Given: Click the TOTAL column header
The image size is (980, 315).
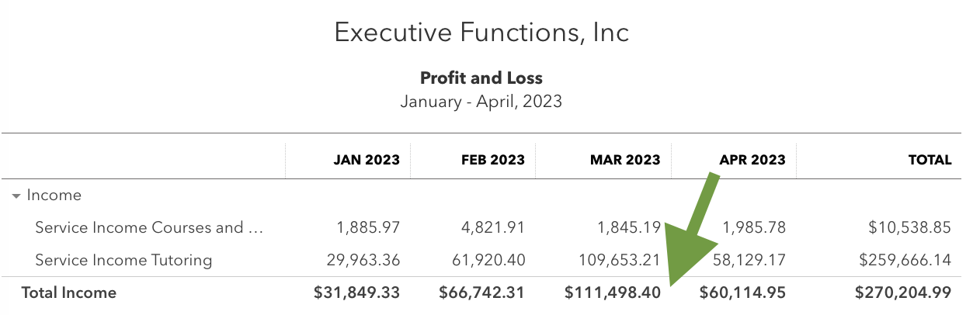Looking at the screenshot, I should click(930, 160).
